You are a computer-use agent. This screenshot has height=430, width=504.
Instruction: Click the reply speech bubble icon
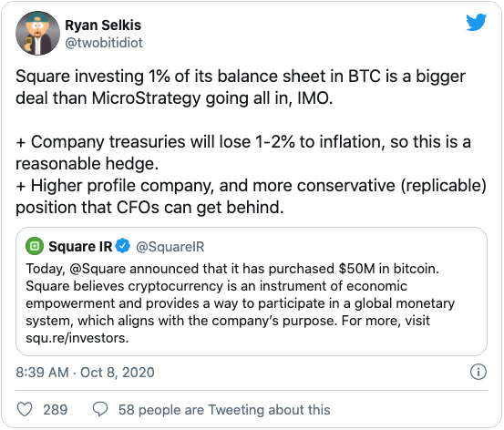[100, 409]
